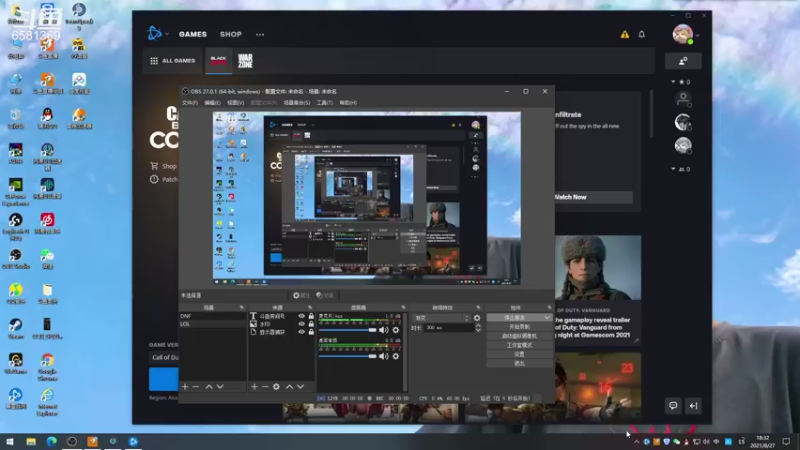Open 文件(F) menu in OBS
Viewport: 800px width, 450px height.
click(189, 103)
